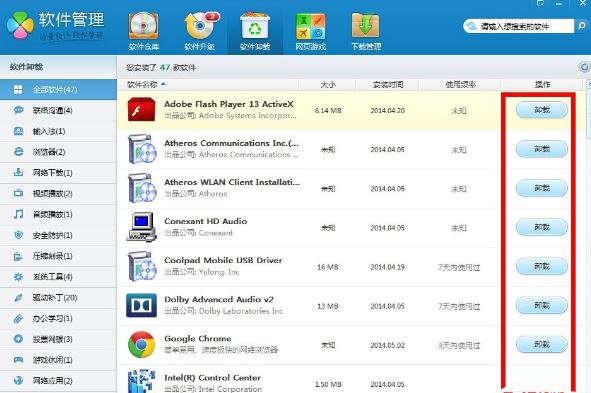Viewport: 591px width, 393px height.
Task: Click the Conexant HD Audio computer icon
Action: pyautogui.click(x=142, y=227)
